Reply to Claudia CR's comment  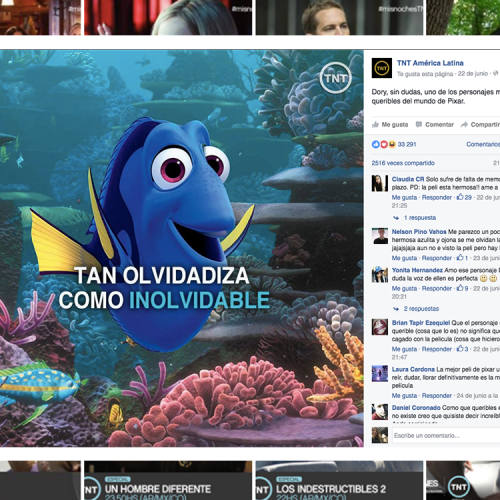tap(437, 197)
